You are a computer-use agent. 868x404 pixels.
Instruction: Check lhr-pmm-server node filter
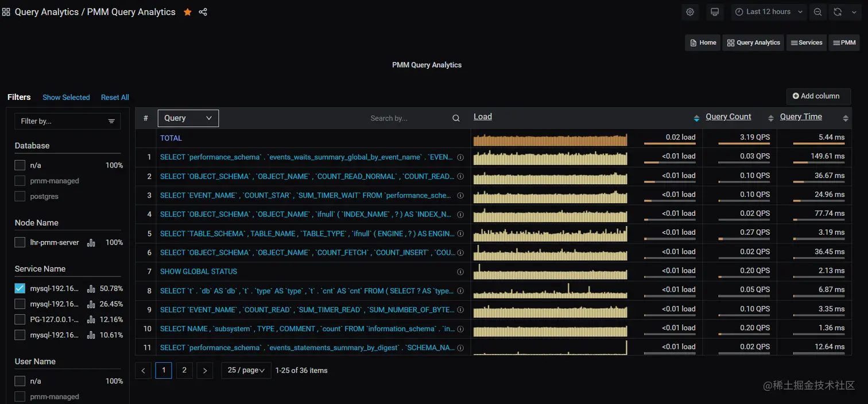pyautogui.click(x=20, y=242)
